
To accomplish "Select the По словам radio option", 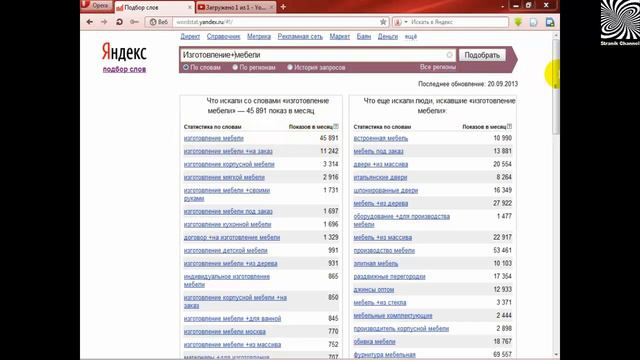I will tap(186, 67).
